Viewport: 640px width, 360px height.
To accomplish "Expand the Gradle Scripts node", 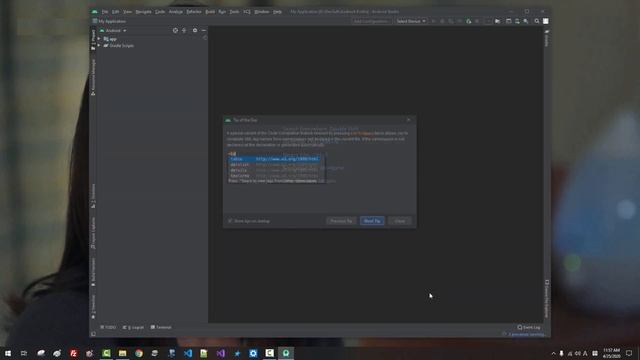I will coord(99,46).
